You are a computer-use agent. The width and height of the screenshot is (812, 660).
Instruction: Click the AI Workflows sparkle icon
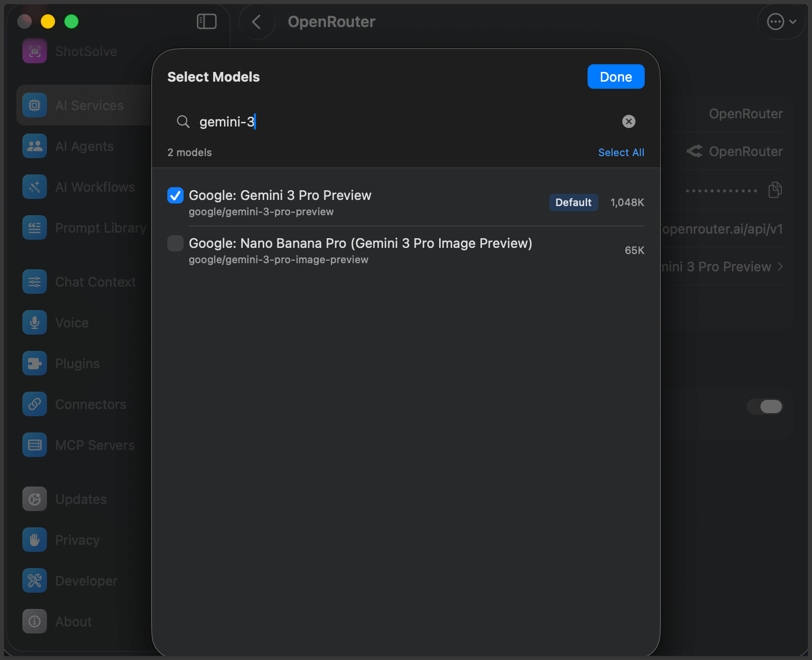(35, 187)
